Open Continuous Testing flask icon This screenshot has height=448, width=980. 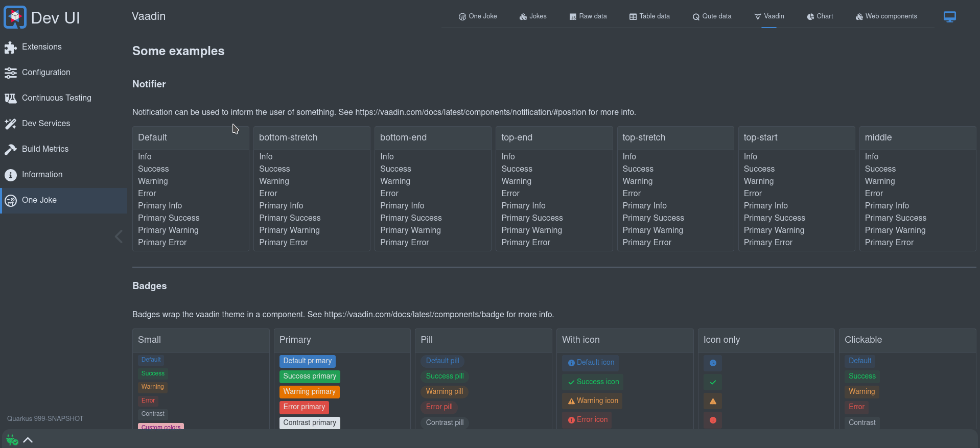[10, 99]
